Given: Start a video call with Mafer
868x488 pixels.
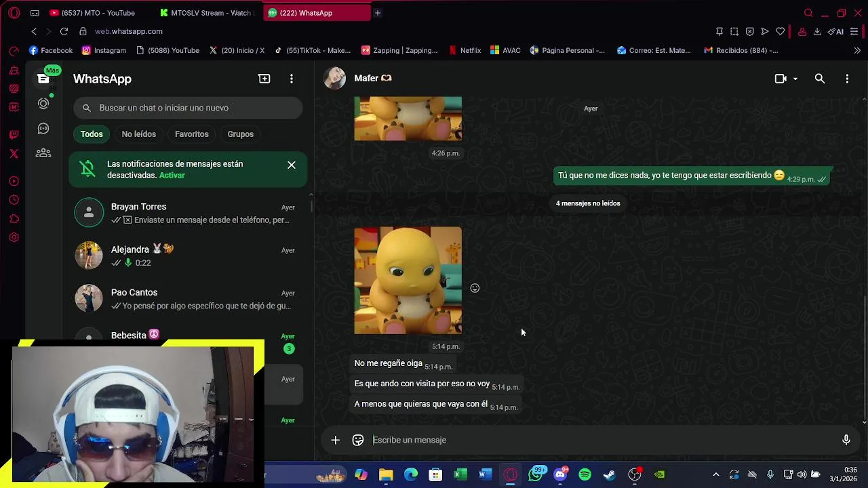Looking at the screenshot, I should pyautogui.click(x=781, y=79).
